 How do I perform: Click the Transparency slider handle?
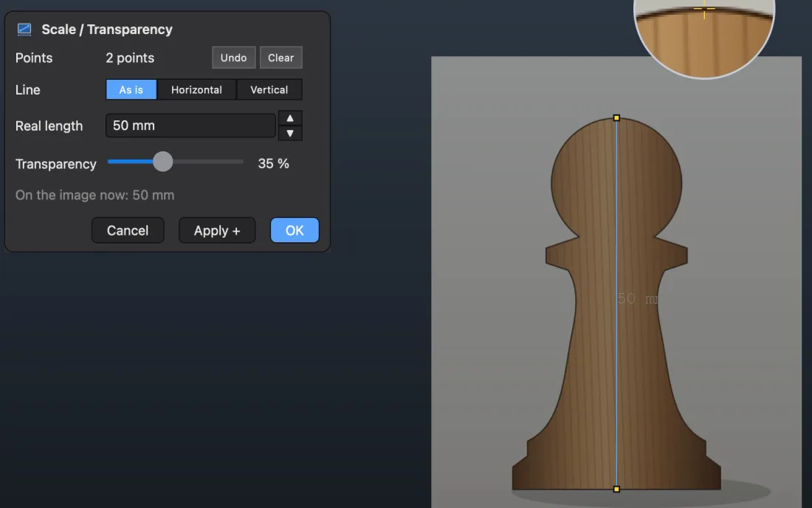click(162, 162)
